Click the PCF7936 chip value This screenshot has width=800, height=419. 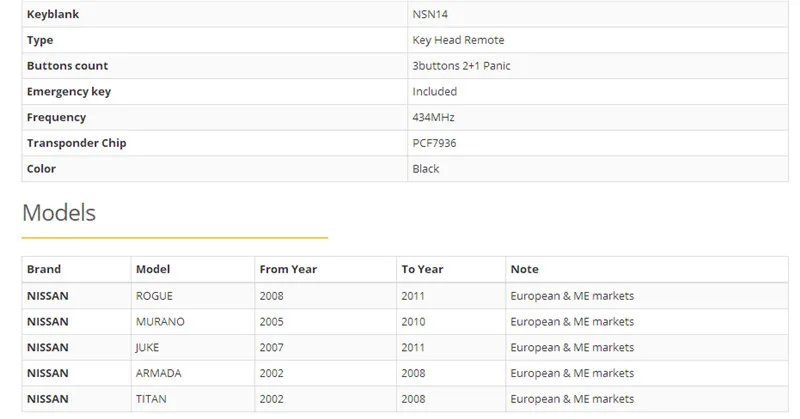coord(434,143)
